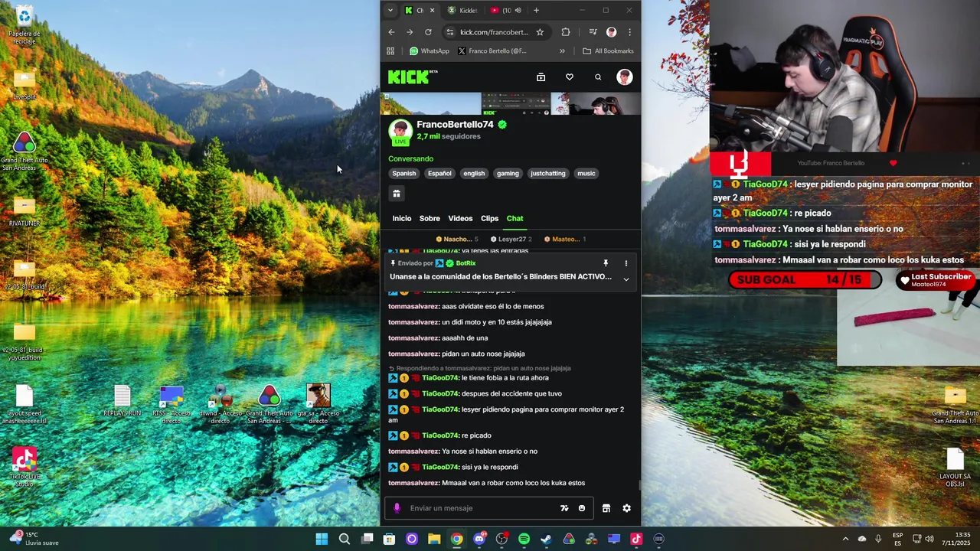The image size is (980, 551).
Task: Open OBS Studio from the taskbar
Action: pyautogui.click(x=501, y=540)
